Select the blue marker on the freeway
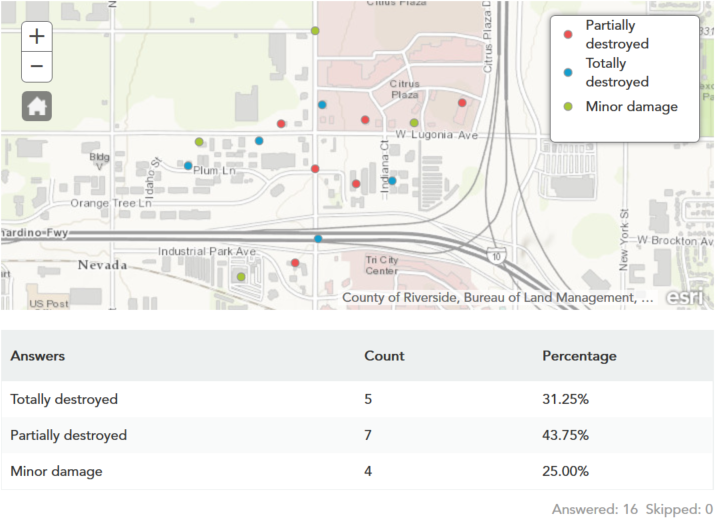This screenshot has height=522, width=716. coord(318,238)
